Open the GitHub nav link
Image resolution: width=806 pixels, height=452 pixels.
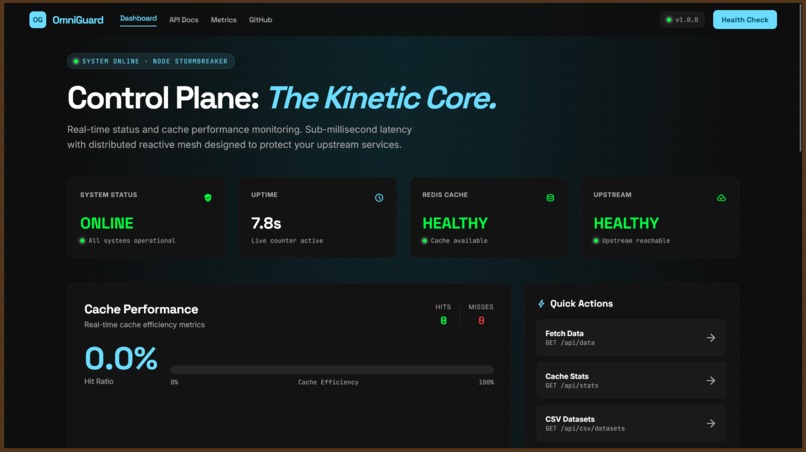click(261, 20)
